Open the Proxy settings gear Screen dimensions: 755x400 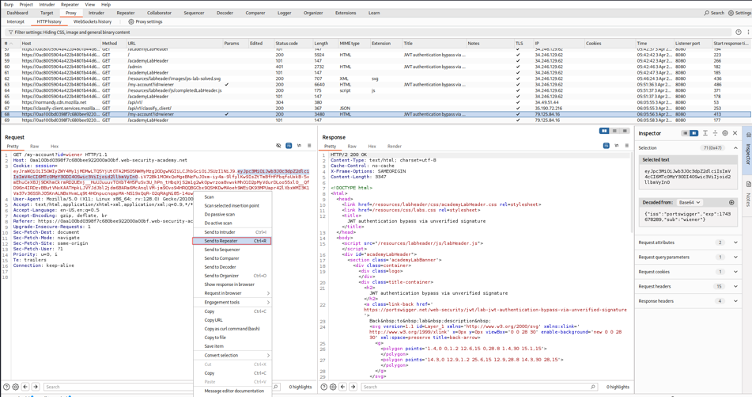point(145,22)
